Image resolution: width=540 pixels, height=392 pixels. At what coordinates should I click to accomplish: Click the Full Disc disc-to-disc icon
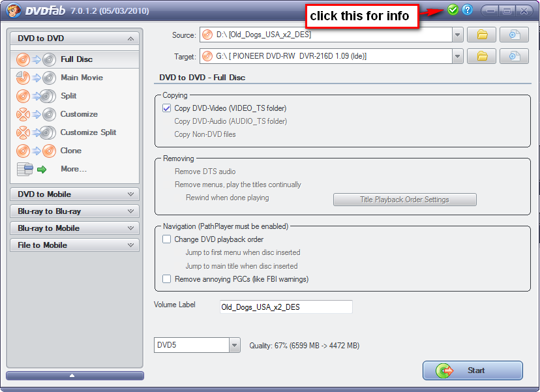tap(36, 59)
